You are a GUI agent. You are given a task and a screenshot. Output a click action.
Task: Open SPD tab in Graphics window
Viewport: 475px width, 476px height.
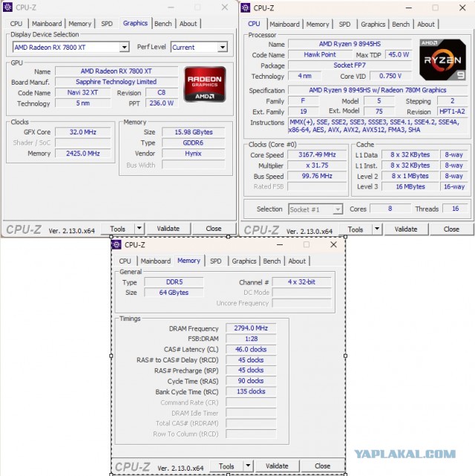(107, 24)
